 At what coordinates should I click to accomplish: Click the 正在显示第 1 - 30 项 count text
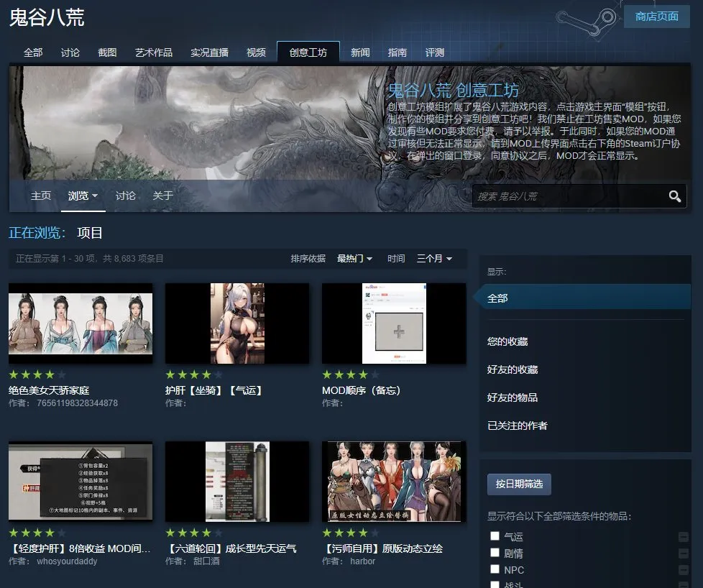pos(90,258)
